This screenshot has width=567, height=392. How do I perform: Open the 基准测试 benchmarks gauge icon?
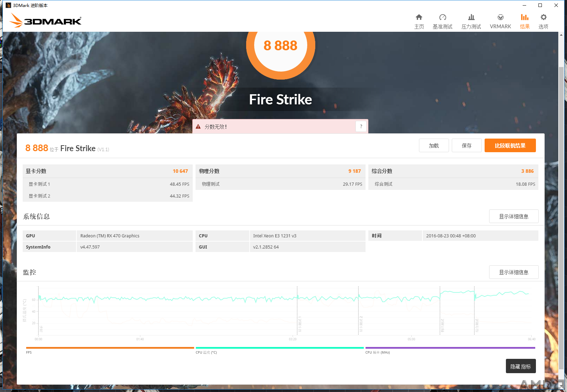[x=442, y=17]
